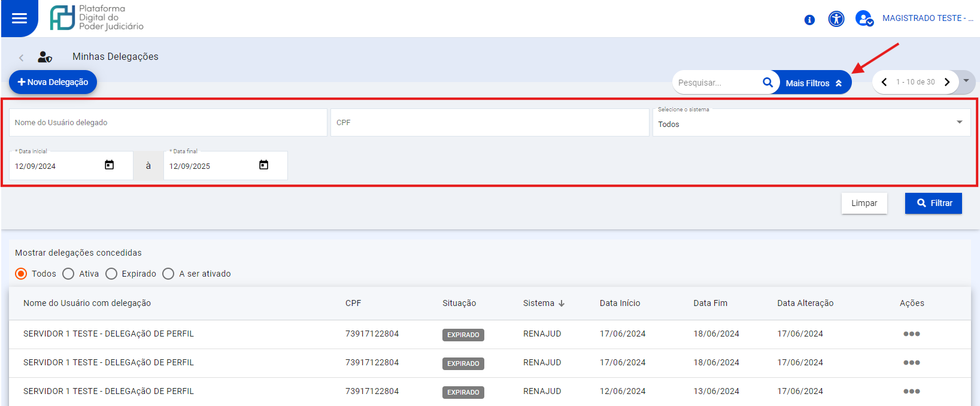Go back using the left chevron
This screenshot has height=406, width=980.
[x=21, y=57]
